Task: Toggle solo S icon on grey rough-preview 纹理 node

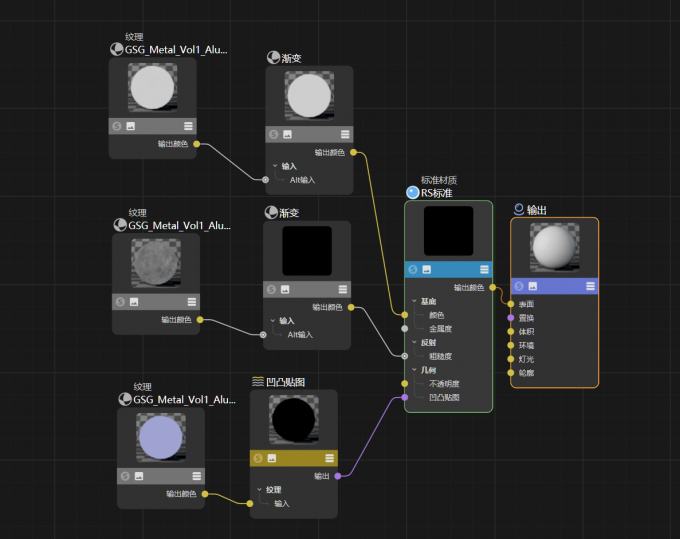Action: [120, 302]
